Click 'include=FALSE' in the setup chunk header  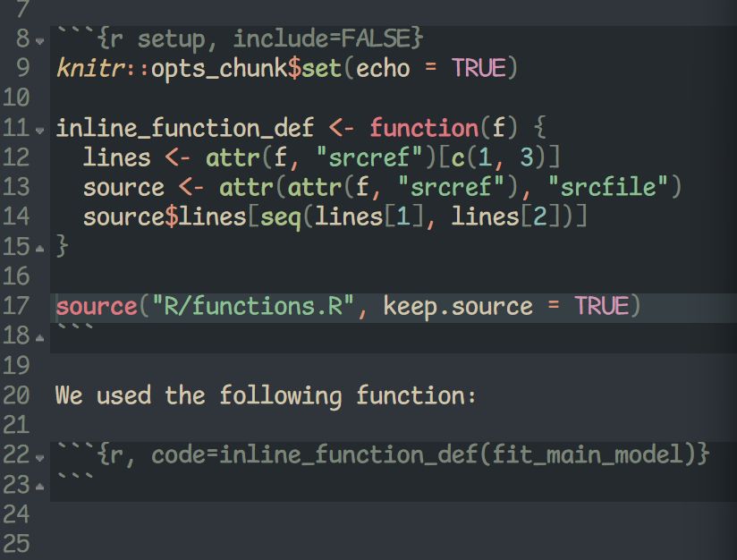322,38
